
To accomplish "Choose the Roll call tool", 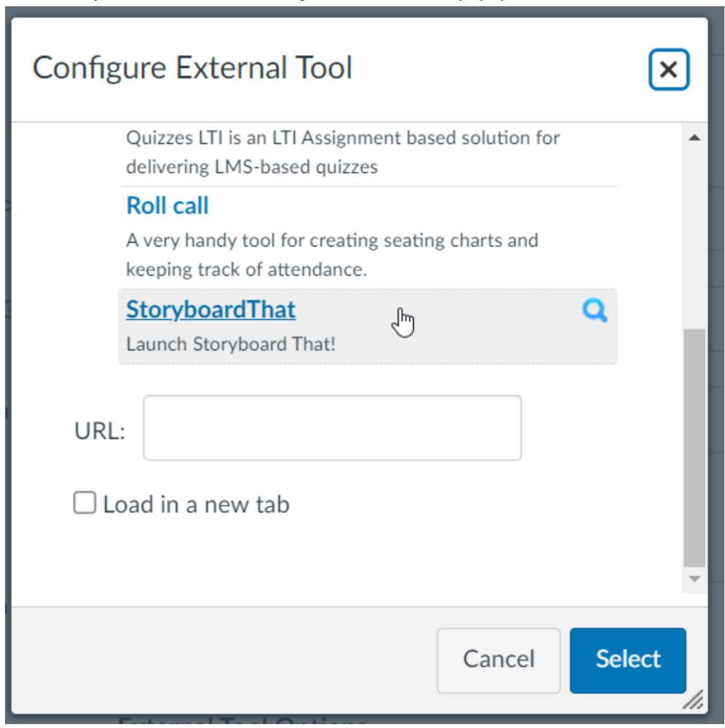I will 167,206.
